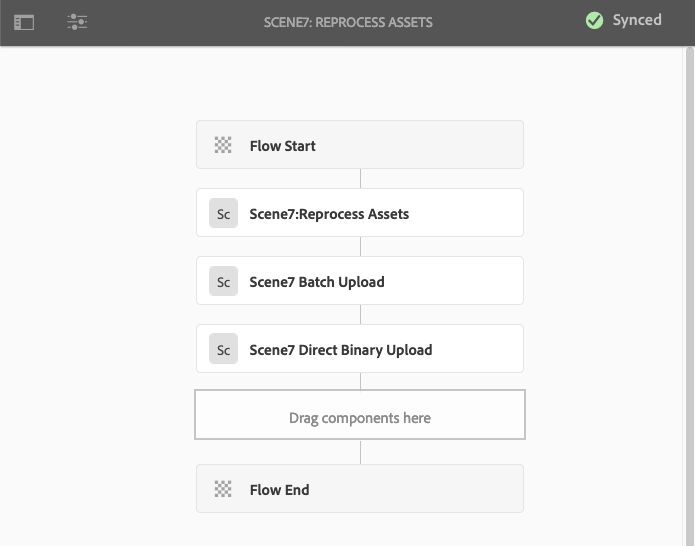
Task: Click Sc icon on Direct Binary Upload
Action: (x=223, y=350)
